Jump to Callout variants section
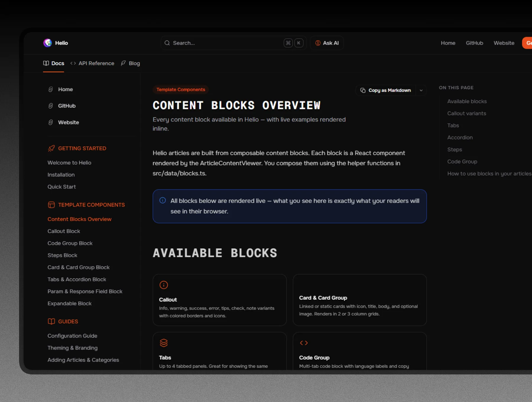The image size is (532, 402). click(467, 114)
